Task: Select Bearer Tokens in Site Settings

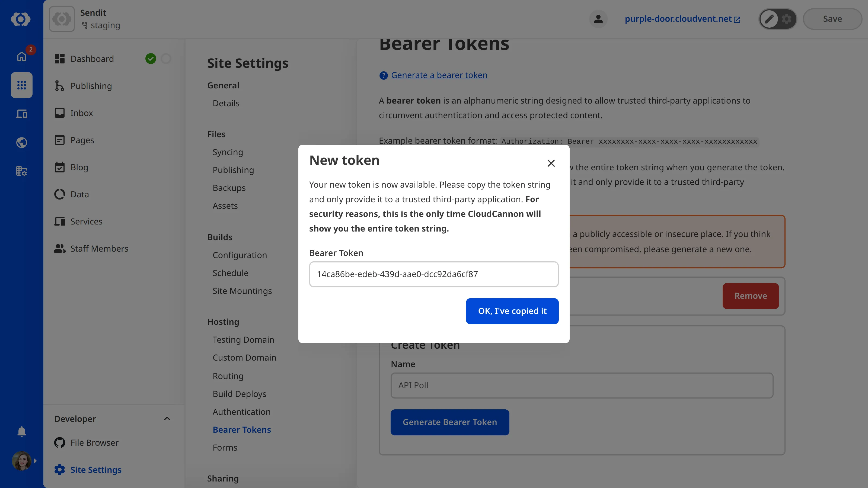Action: pos(242,429)
